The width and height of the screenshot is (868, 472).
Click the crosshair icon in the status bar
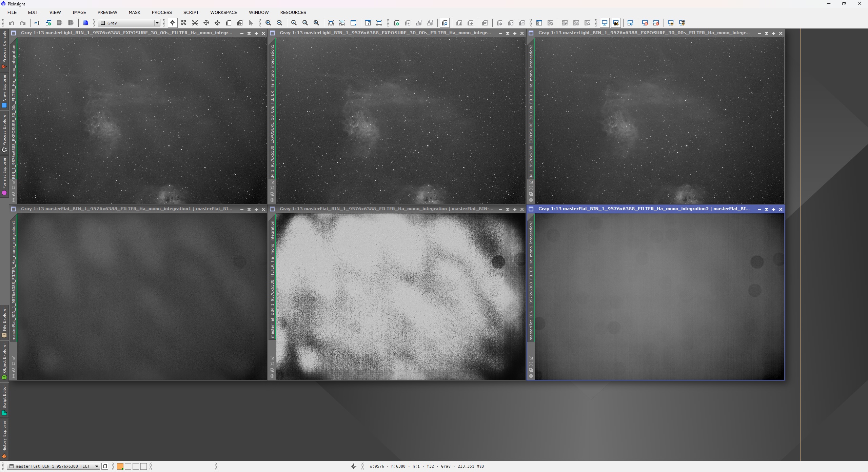click(x=353, y=466)
